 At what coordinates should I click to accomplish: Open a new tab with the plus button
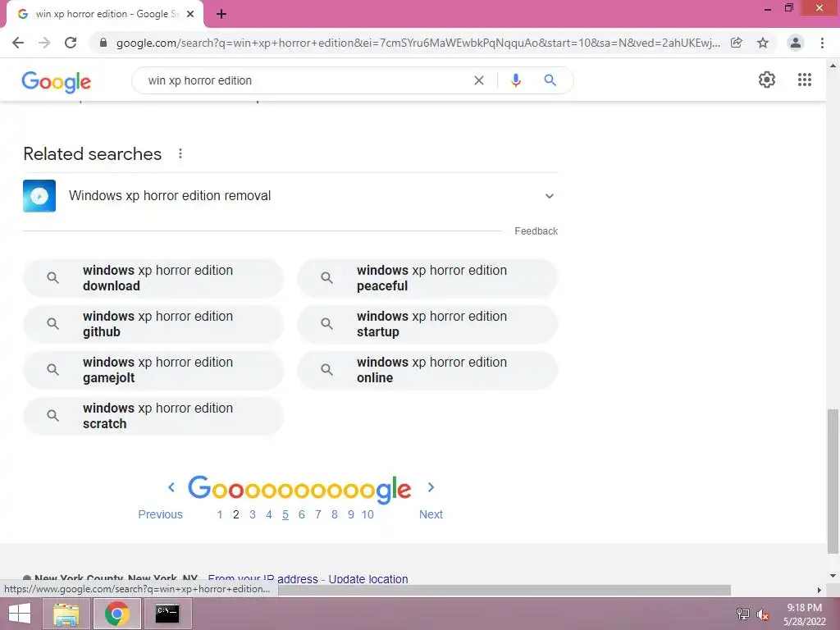[x=221, y=14]
